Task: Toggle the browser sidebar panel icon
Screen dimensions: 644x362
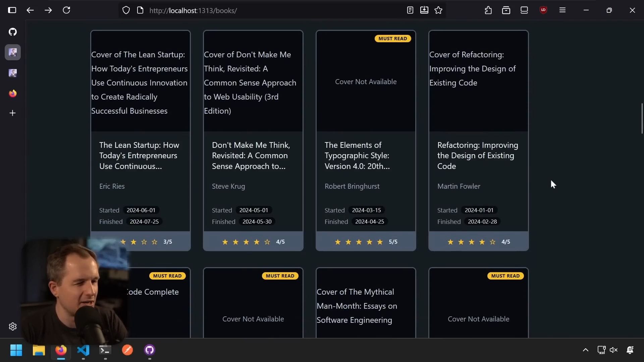Action: point(12,10)
